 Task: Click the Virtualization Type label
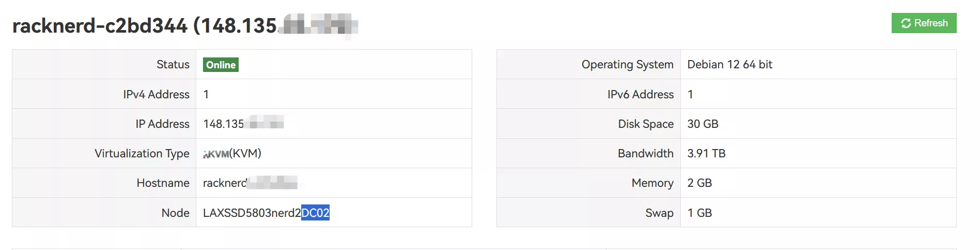click(142, 154)
